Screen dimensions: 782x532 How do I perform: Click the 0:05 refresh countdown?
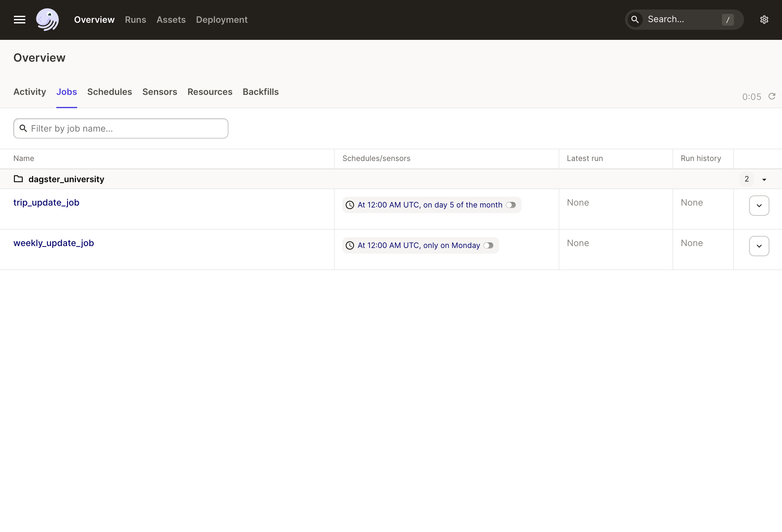tap(751, 97)
